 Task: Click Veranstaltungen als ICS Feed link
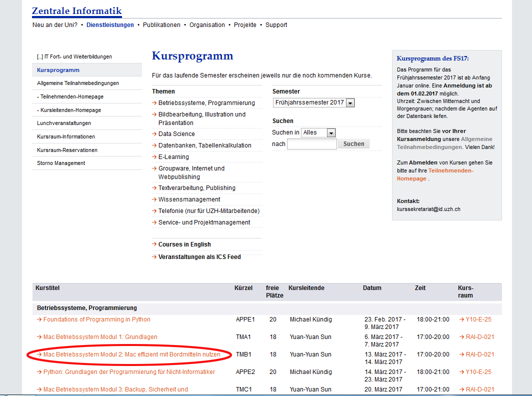pyautogui.click(x=199, y=257)
